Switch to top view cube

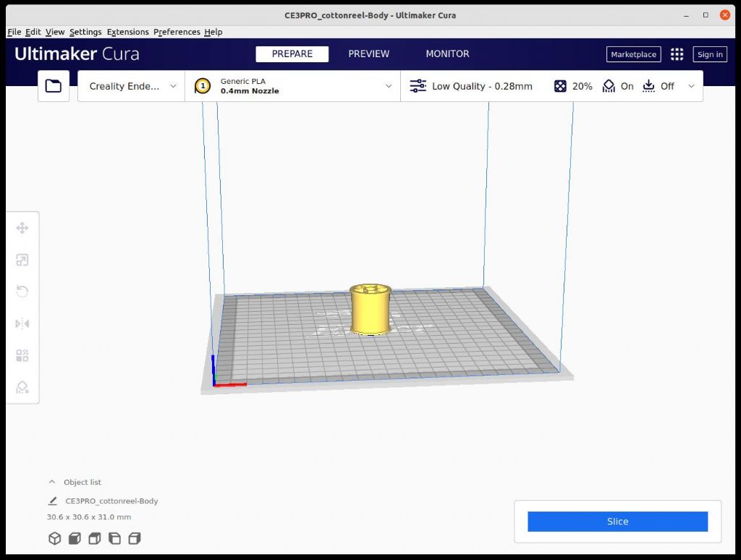tap(95, 538)
